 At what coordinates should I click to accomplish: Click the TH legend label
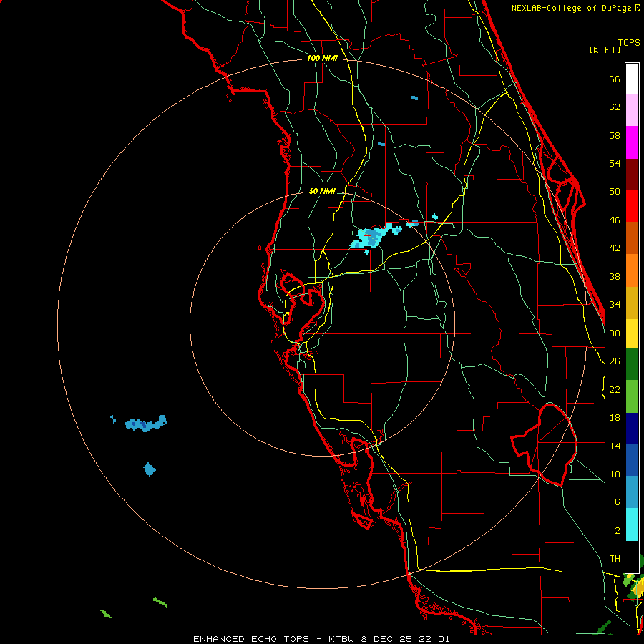pyautogui.click(x=615, y=559)
